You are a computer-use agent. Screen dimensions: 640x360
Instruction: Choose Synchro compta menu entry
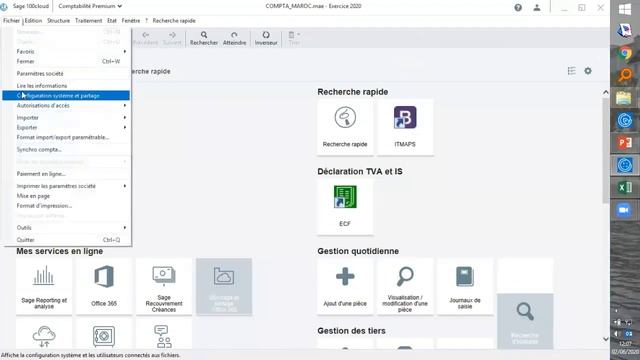pos(67,149)
